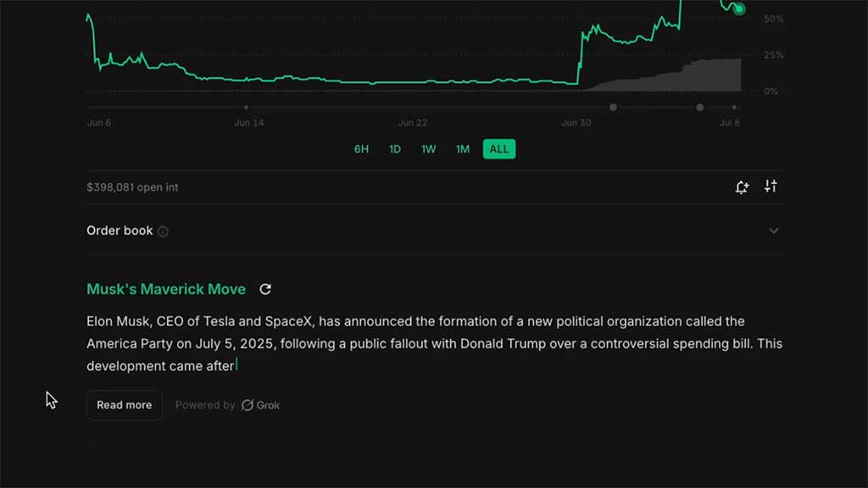The width and height of the screenshot is (868, 488).
Task: Click the small timeline dot near Jun 14
Action: pyautogui.click(x=247, y=108)
